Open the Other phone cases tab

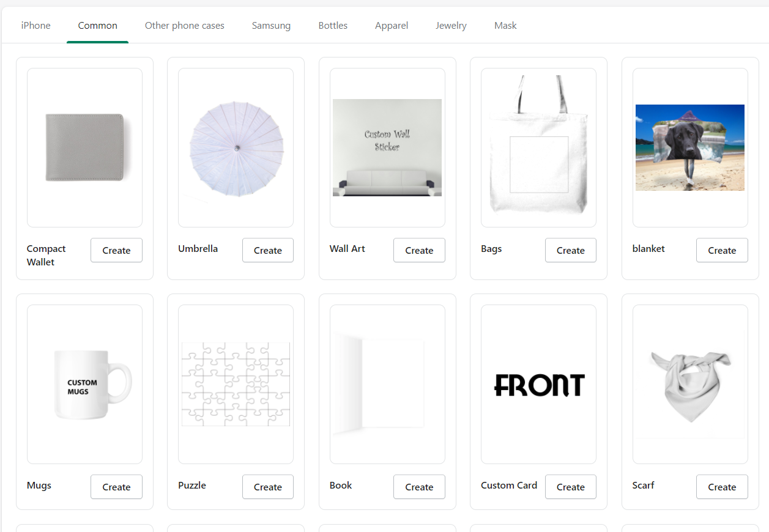pos(184,26)
